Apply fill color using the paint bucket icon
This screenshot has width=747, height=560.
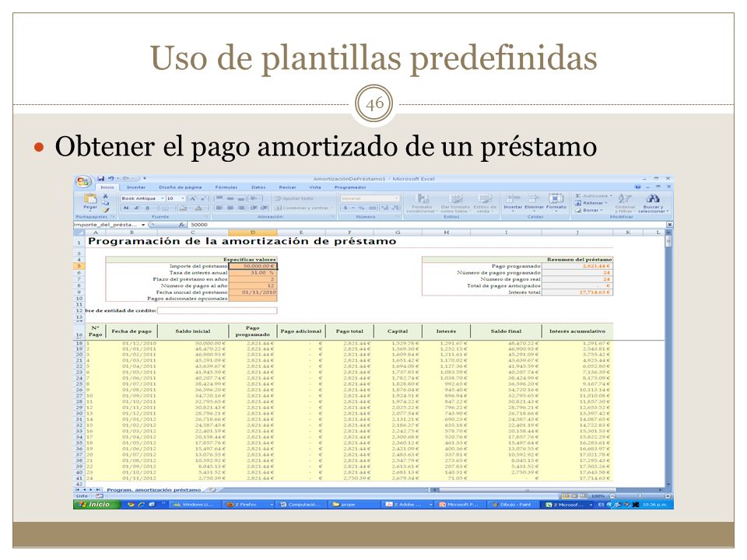click(x=182, y=208)
